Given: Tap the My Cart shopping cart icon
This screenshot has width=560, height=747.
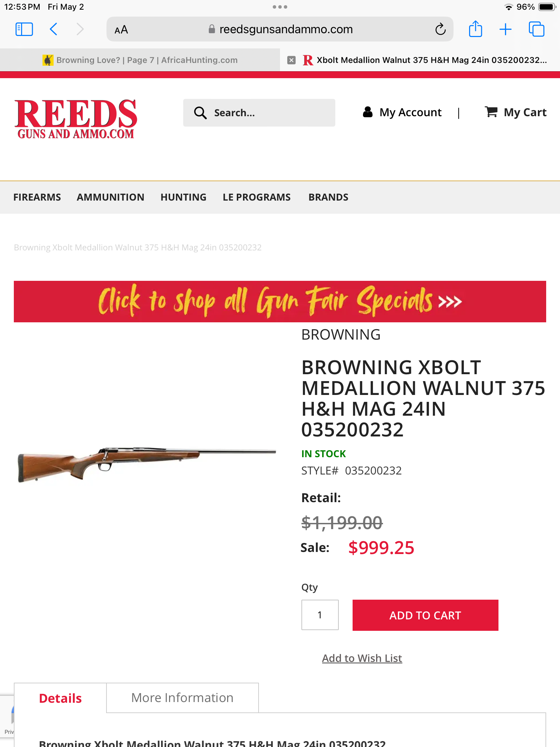Looking at the screenshot, I should [491, 112].
